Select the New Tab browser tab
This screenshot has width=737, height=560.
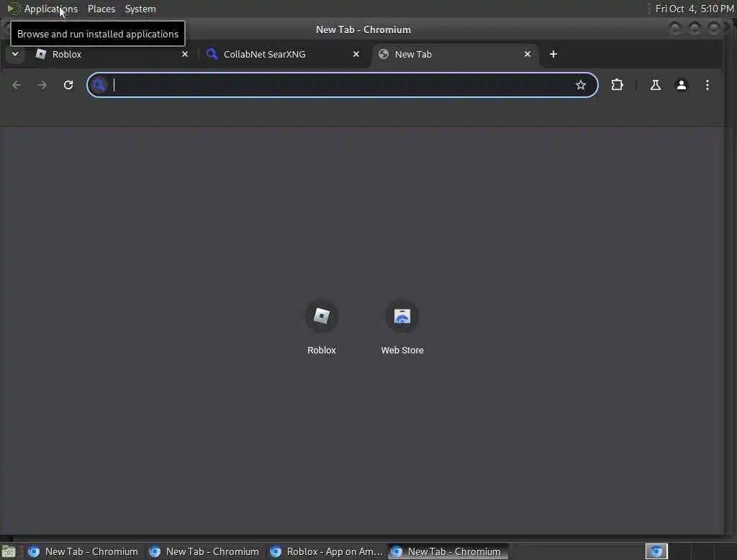455,54
